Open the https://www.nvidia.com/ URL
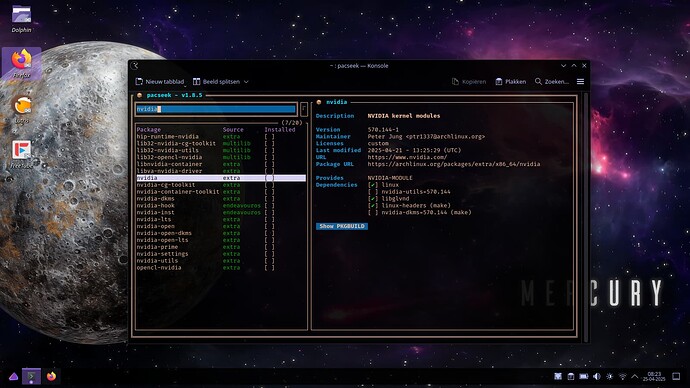The width and height of the screenshot is (690, 388). click(407, 157)
